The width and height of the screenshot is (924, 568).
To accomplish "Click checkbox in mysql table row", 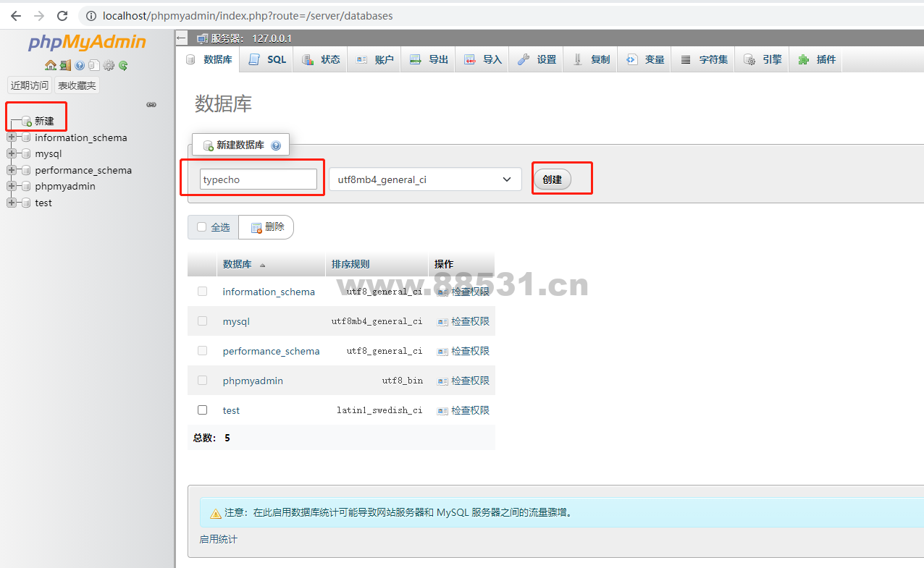I will click(202, 321).
